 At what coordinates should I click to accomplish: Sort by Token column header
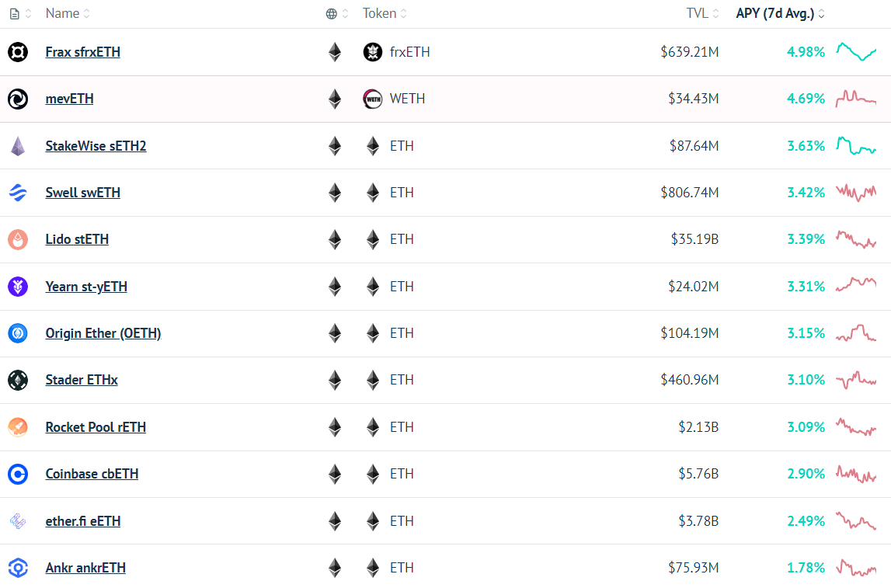(385, 14)
